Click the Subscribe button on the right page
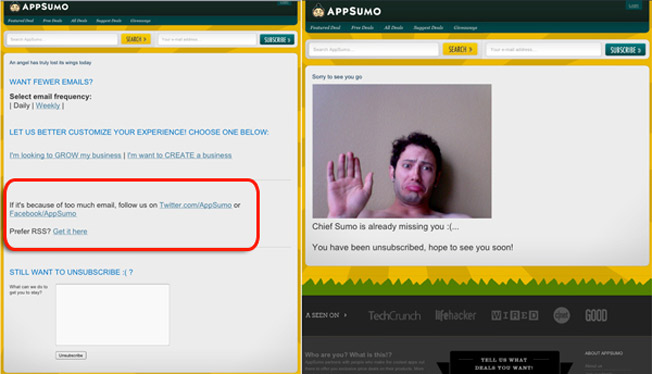 coord(625,50)
